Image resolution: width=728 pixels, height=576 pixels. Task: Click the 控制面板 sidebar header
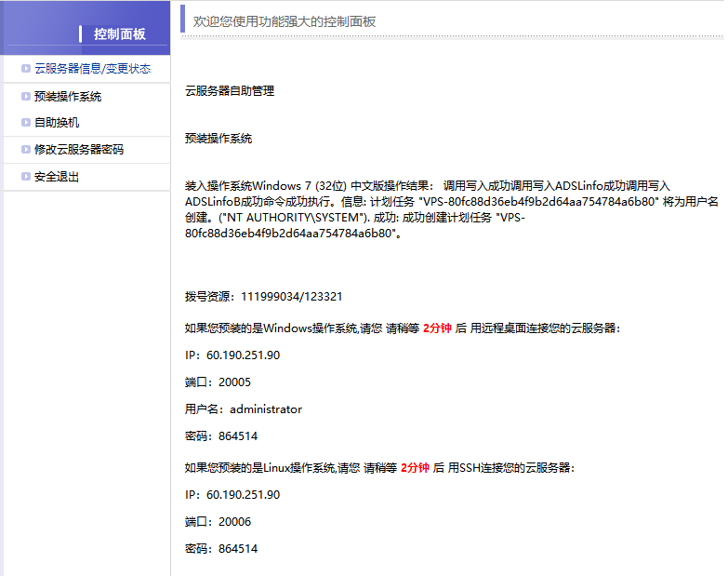(120, 33)
